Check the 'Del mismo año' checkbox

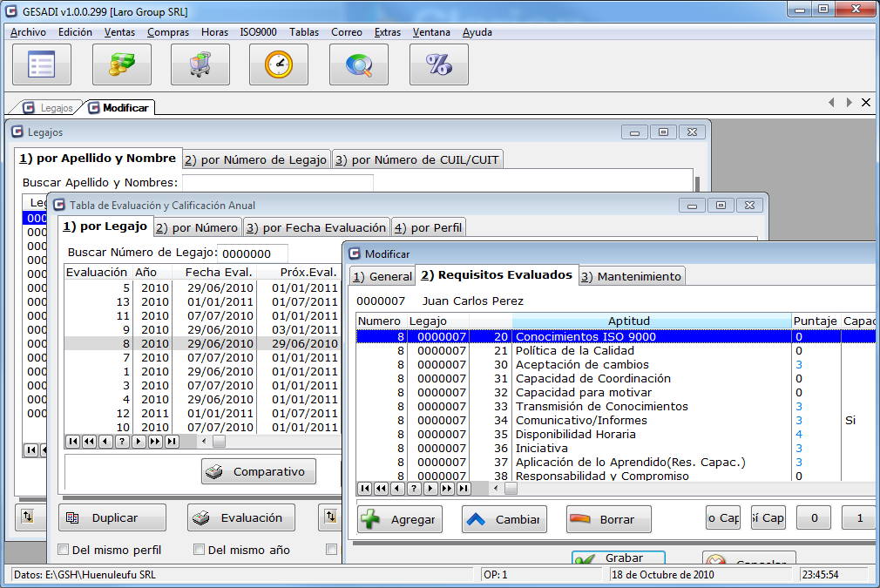pos(198,550)
